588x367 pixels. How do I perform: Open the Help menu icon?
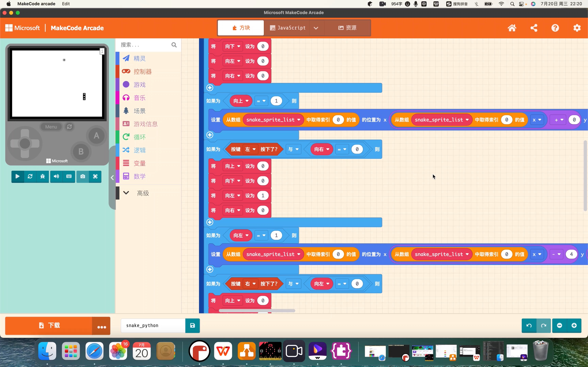pos(555,28)
